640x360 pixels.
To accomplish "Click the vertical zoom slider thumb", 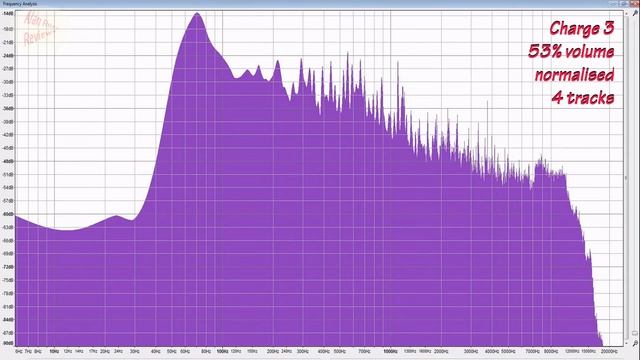I will [x=635, y=334].
